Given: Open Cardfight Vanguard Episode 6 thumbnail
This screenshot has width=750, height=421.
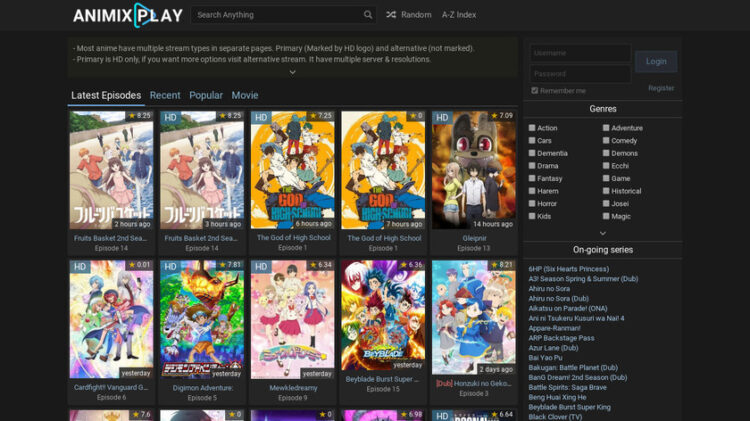Looking at the screenshot, I should point(111,320).
